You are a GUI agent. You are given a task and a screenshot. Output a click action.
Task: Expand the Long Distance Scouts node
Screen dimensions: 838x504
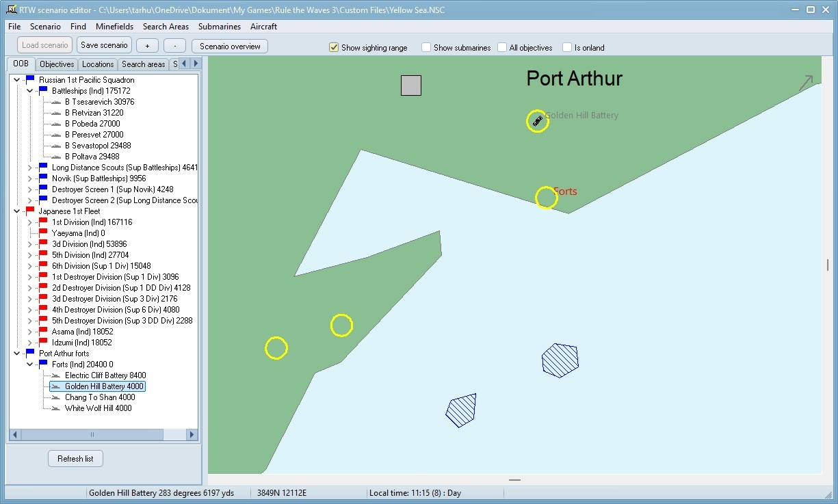tap(29, 168)
